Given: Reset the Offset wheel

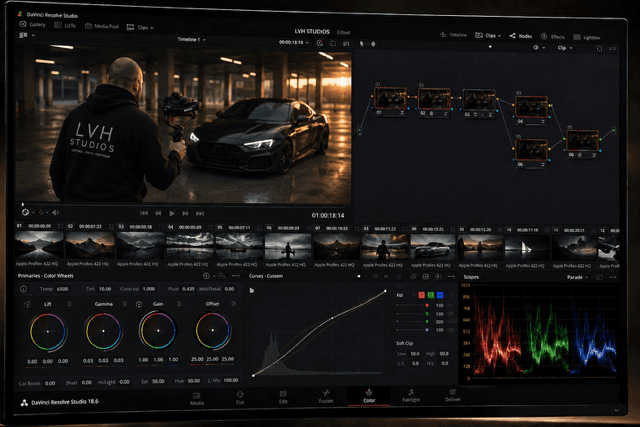Looking at the screenshot, I should point(233,304).
